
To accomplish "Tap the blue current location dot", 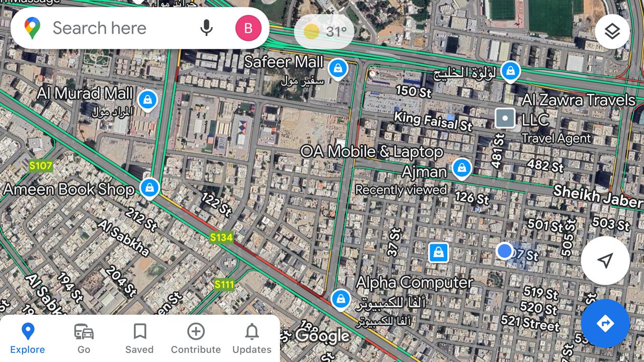I will click(x=504, y=251).
